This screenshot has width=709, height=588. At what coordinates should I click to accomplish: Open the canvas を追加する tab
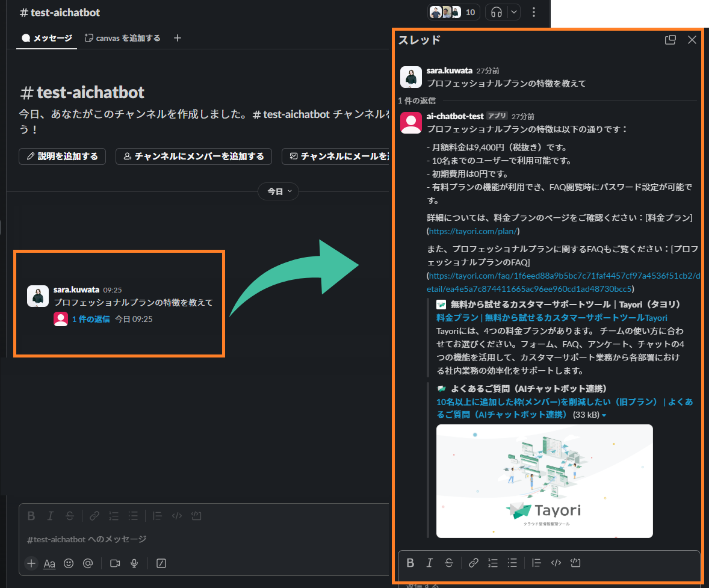123,38
